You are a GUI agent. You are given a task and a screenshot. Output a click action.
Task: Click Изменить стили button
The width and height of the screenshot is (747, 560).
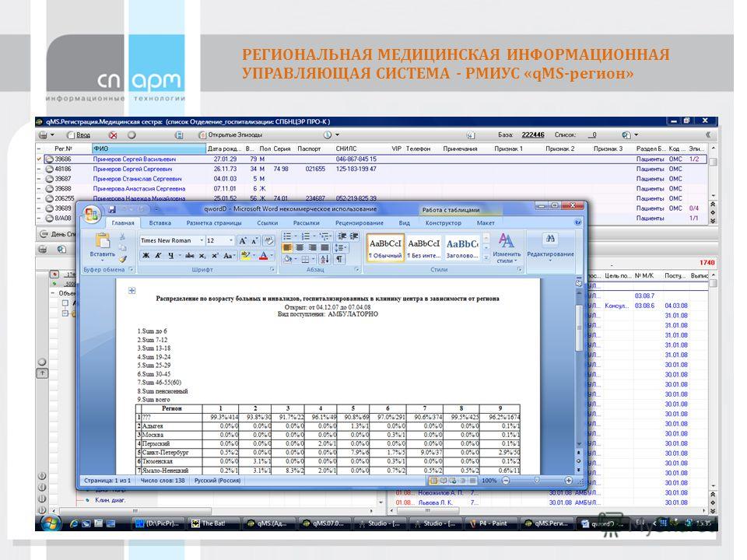(x=507, y=247)
